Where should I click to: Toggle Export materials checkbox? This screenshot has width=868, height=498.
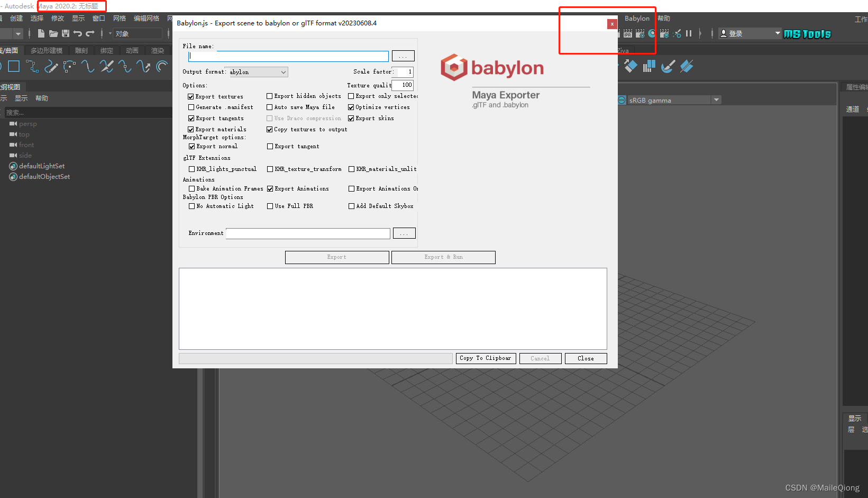click(191, 130)
